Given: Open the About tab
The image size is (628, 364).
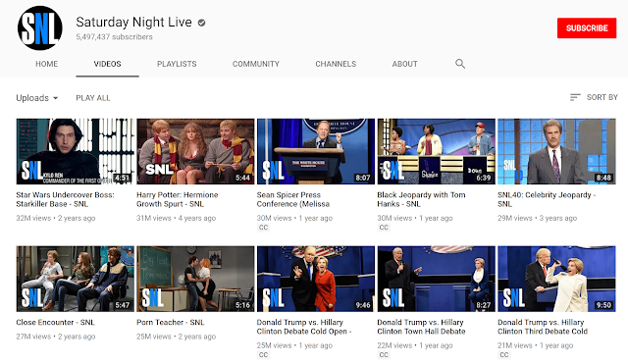Looking at the screenshot, I should pos(405,64).
